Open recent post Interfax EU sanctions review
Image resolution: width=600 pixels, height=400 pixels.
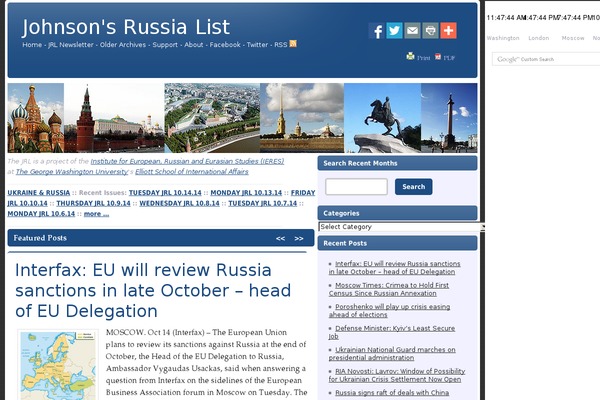[395, 268]
